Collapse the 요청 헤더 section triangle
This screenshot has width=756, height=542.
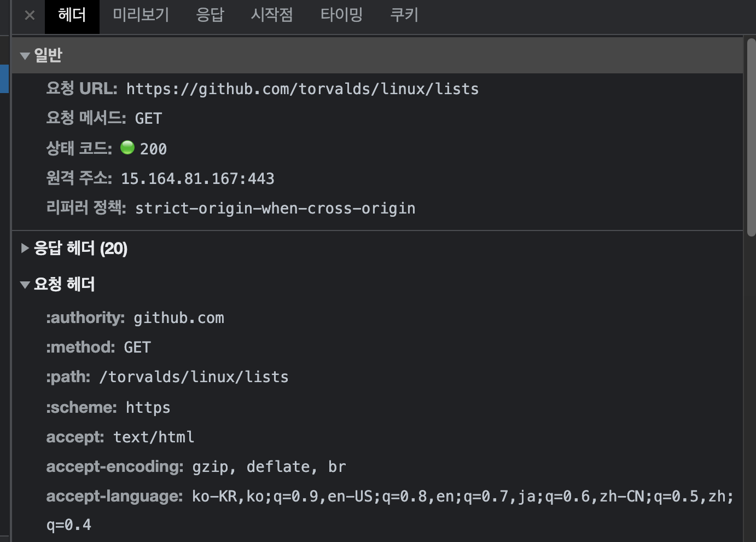[x=25, y=285]
